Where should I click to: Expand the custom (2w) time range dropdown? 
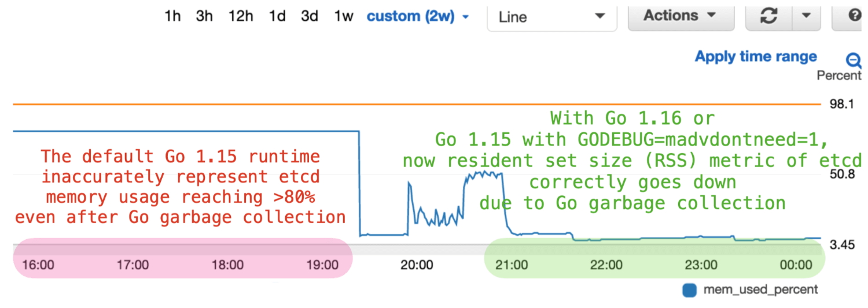point(418,16)
